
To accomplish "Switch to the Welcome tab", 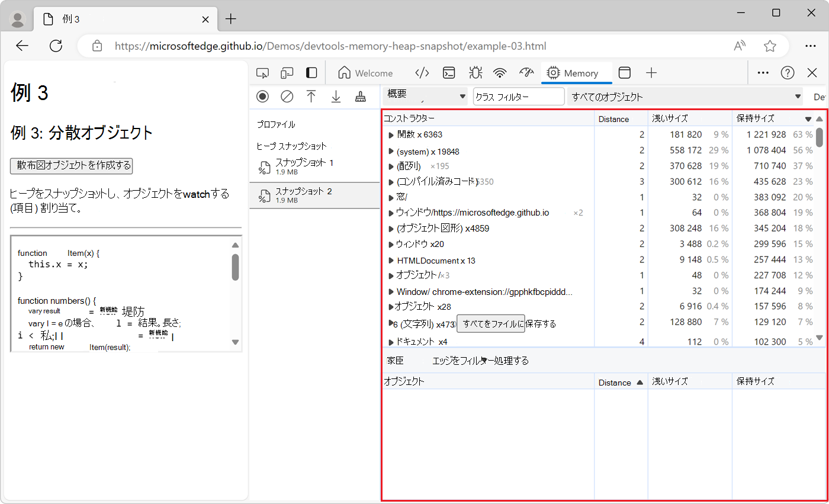I will [365, 73].
